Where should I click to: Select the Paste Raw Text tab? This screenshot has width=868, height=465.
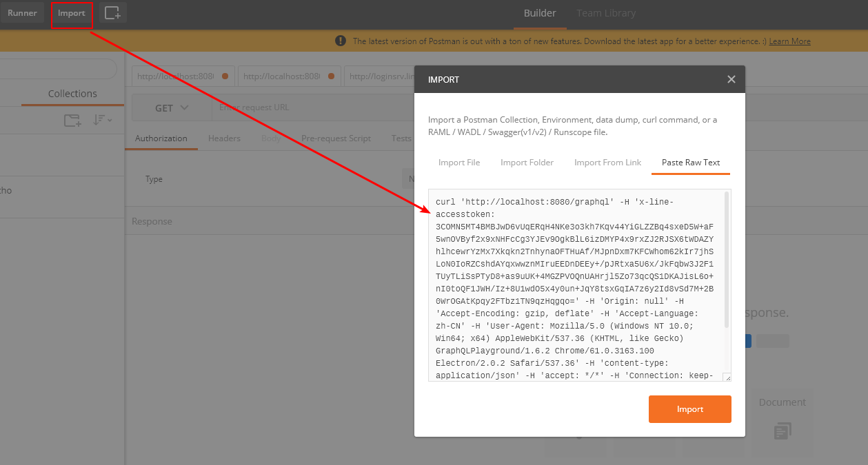click(690, 163)
